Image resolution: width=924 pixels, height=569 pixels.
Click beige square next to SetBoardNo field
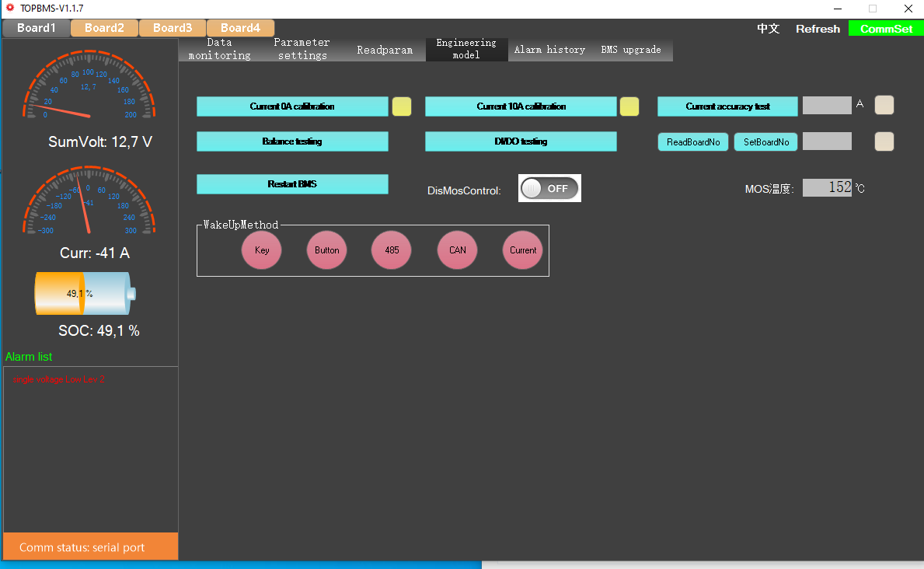coord(884,141)
